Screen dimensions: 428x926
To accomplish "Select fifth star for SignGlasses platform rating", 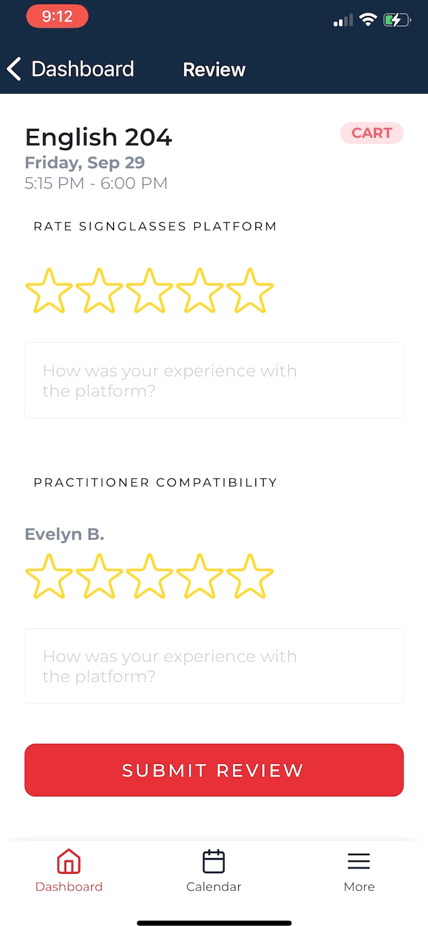I will (250, 290).
